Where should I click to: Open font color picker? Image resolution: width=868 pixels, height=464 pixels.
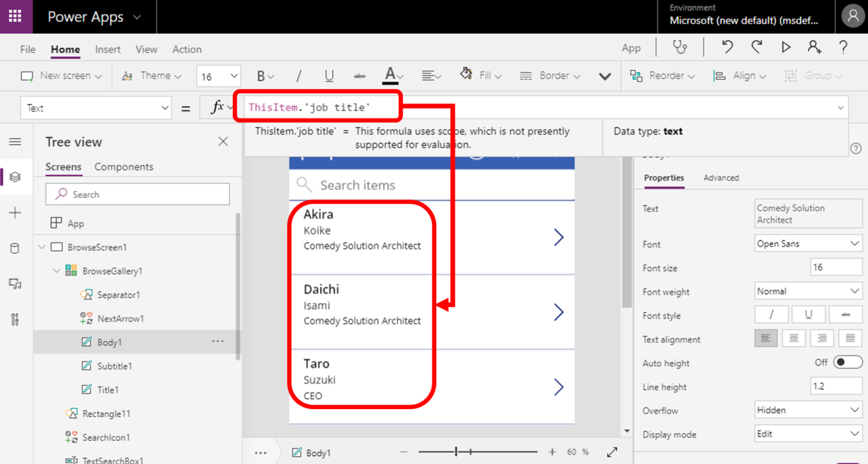pos(393,75)
